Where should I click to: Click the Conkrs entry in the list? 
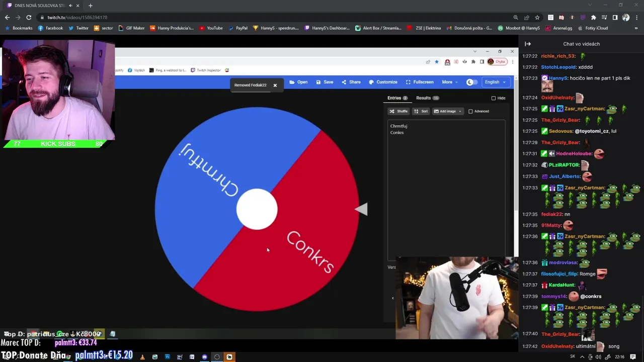397,133
